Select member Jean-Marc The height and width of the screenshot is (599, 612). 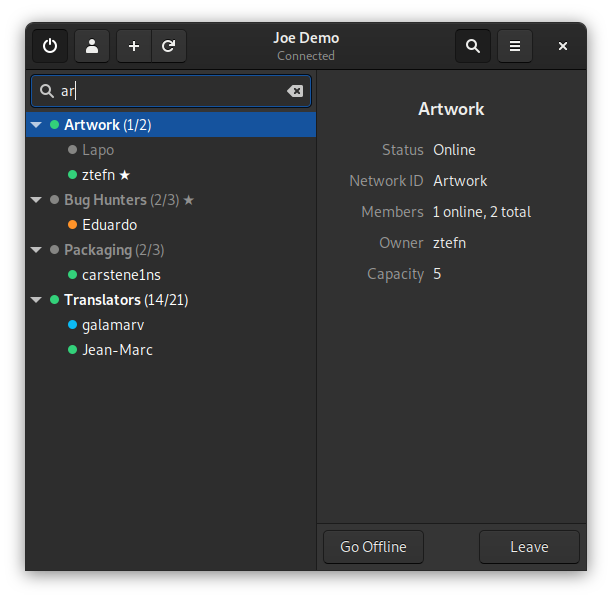[x=117, y=350]
